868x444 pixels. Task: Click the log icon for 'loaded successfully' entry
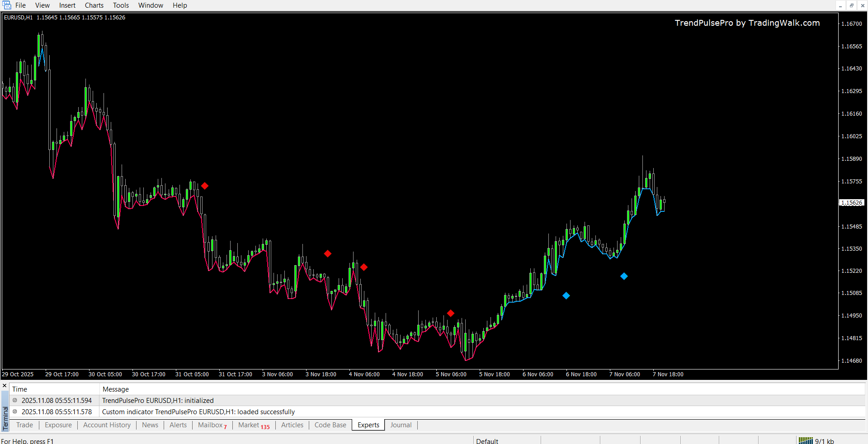click(x=15, y=411)
